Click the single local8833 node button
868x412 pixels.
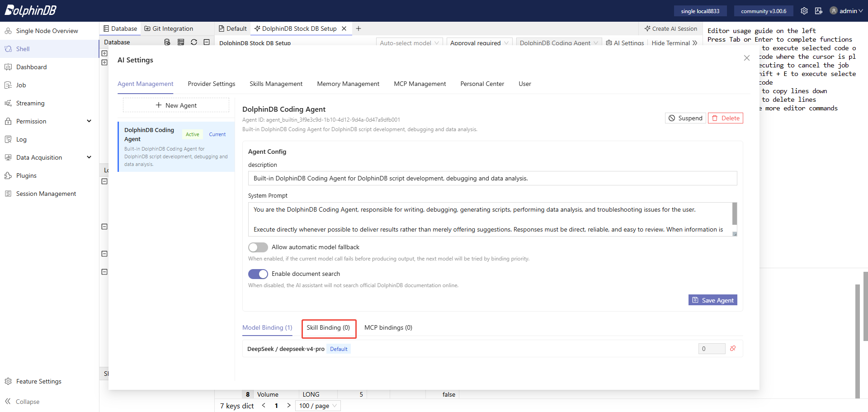pos(700,11)
